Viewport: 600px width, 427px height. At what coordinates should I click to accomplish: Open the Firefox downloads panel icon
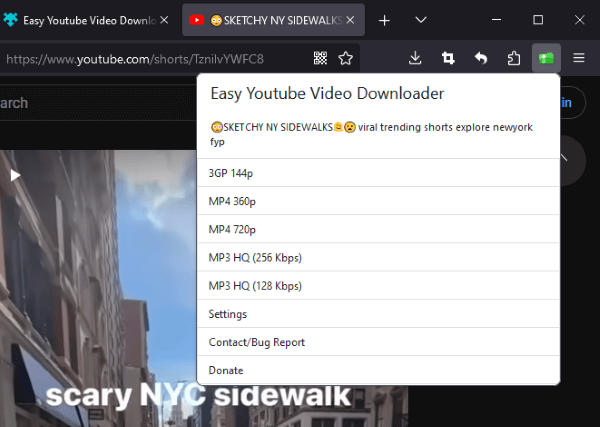coord(415,58)
